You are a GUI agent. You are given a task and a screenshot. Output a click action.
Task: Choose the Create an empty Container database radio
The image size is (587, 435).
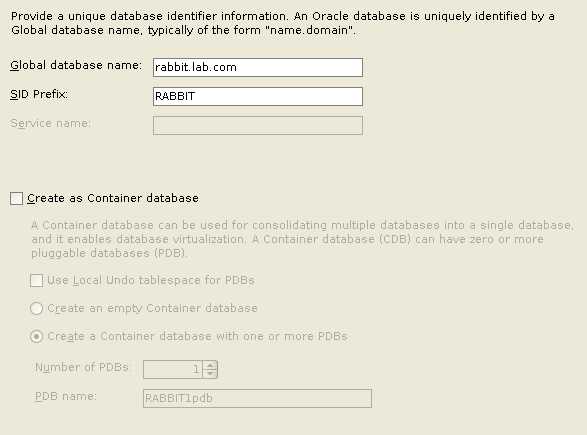36,308
